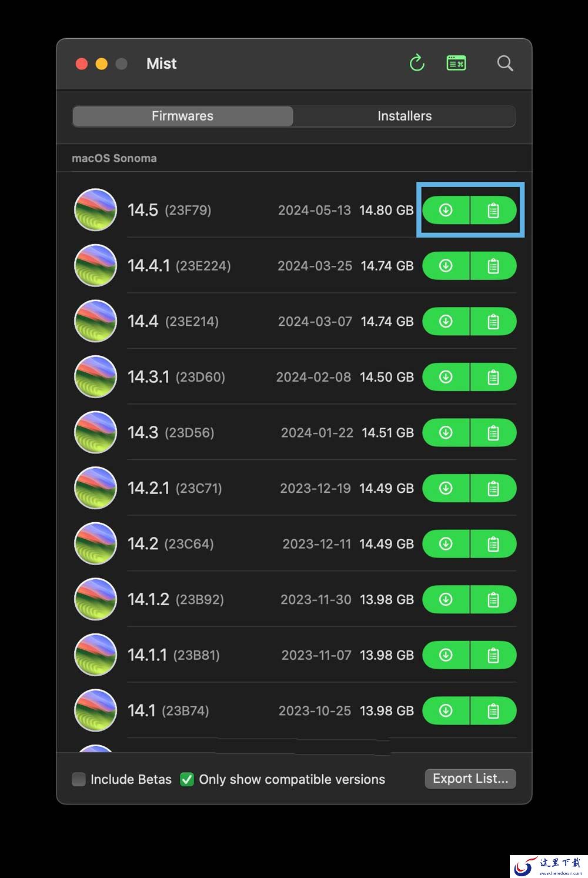The image size is (588, 878).
Task: Click the Sonoma thumbnail for 14.3.1
Action: pos(95,377)
